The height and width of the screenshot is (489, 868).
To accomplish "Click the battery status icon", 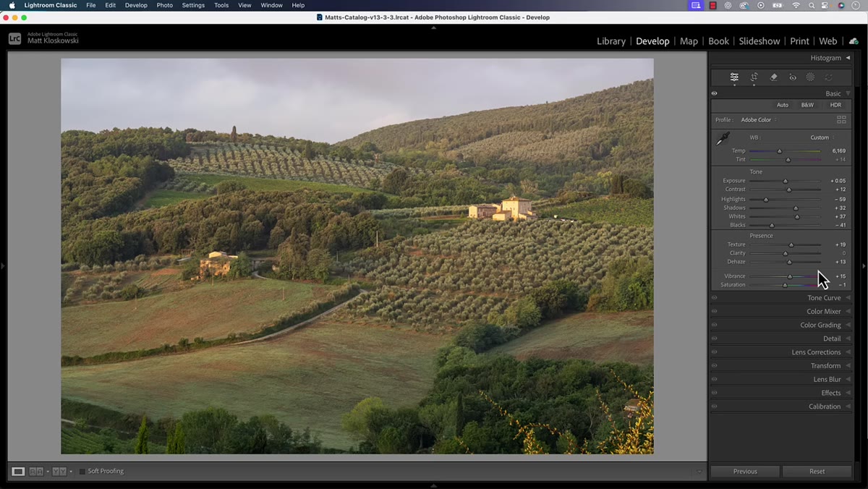I will 778,5.
